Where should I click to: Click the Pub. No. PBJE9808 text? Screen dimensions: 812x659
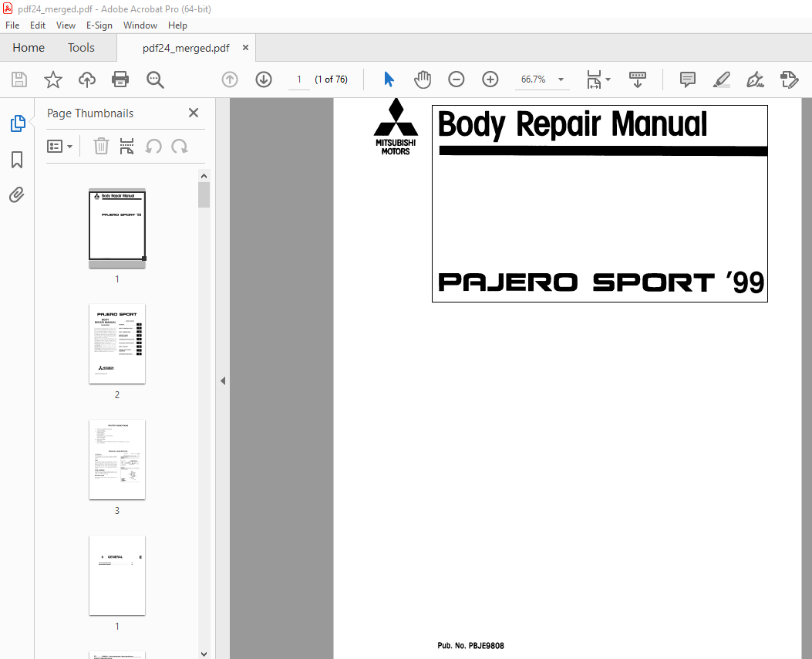pos(470,646)
